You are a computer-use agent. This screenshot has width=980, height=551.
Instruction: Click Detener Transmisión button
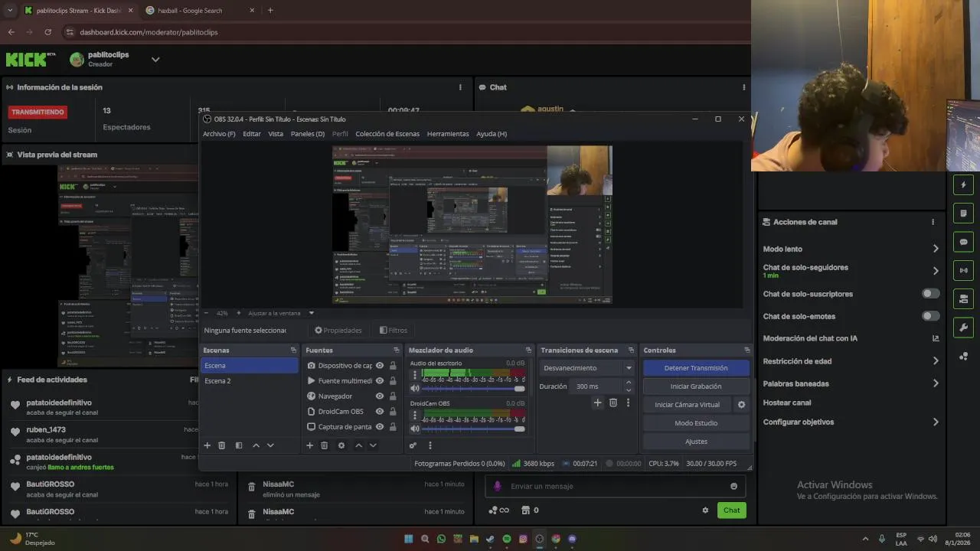[x=696, y=368]
